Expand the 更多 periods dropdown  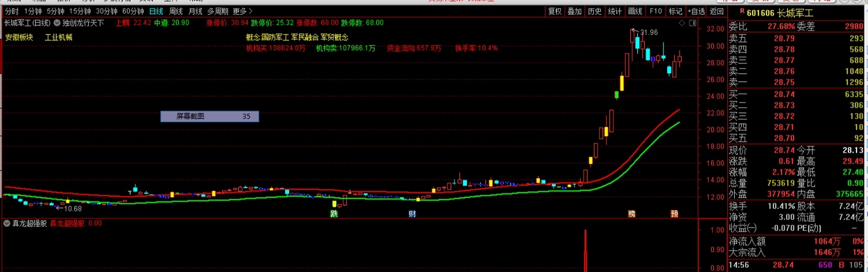pos(243,11)
